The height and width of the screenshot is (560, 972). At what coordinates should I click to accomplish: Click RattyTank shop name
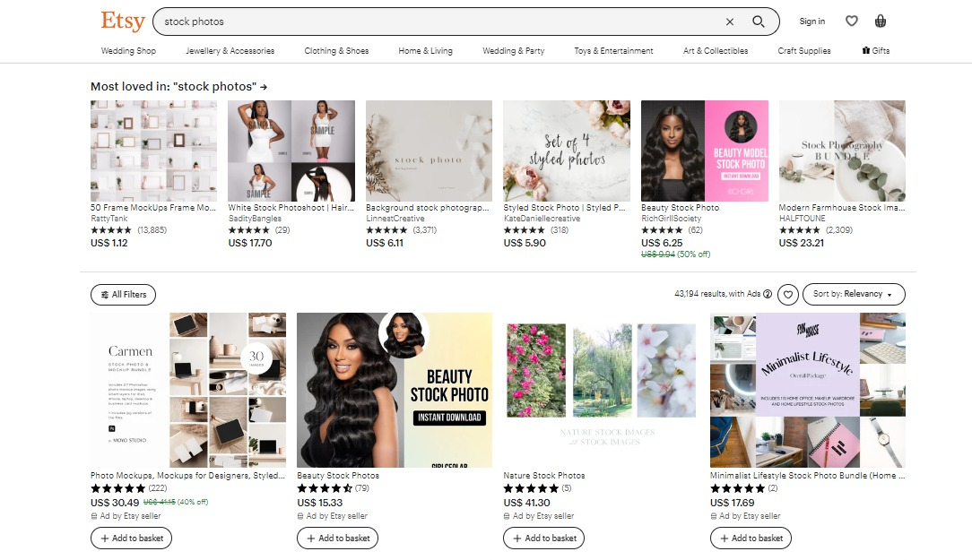[109, 219]
